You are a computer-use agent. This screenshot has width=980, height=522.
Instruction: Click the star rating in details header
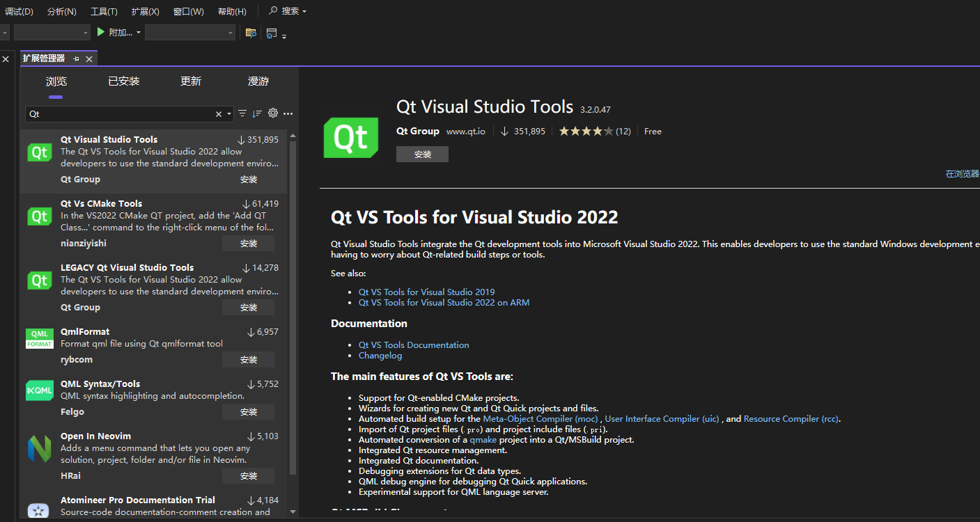[x=586, y=131]
